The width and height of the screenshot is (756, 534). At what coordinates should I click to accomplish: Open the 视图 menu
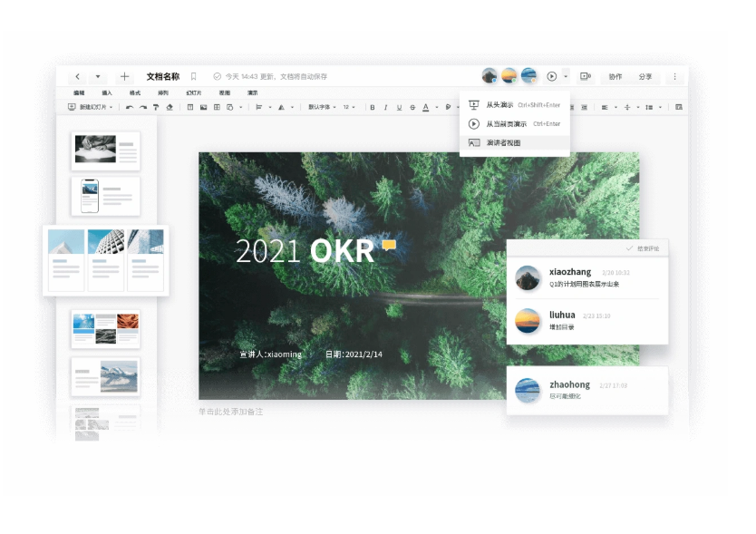[225, 92]
